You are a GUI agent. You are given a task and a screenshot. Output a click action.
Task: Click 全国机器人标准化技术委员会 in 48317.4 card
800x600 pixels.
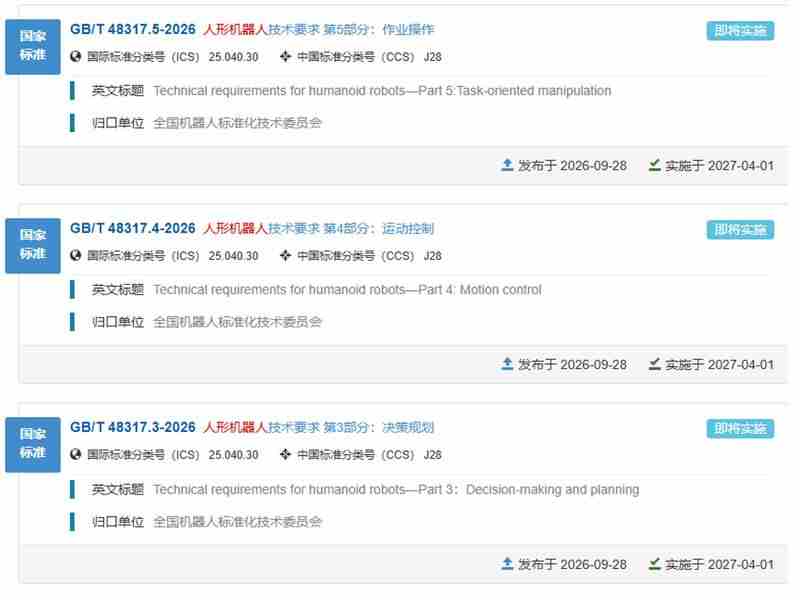(237, 321)
